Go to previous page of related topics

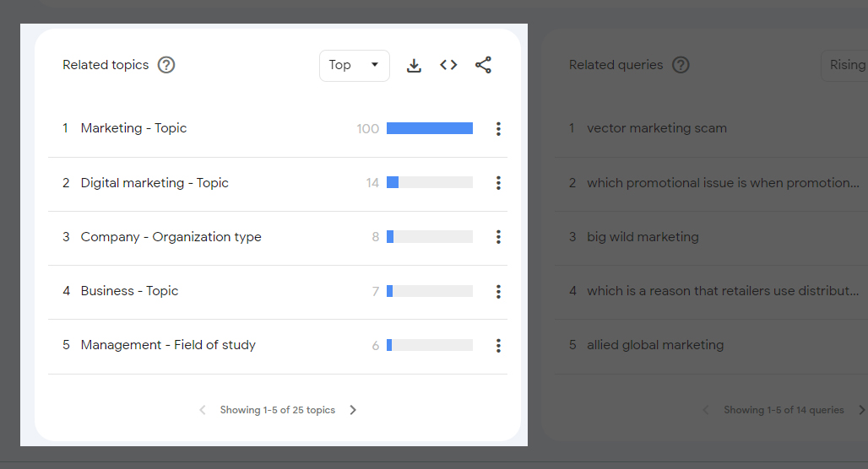coord(203,410)
